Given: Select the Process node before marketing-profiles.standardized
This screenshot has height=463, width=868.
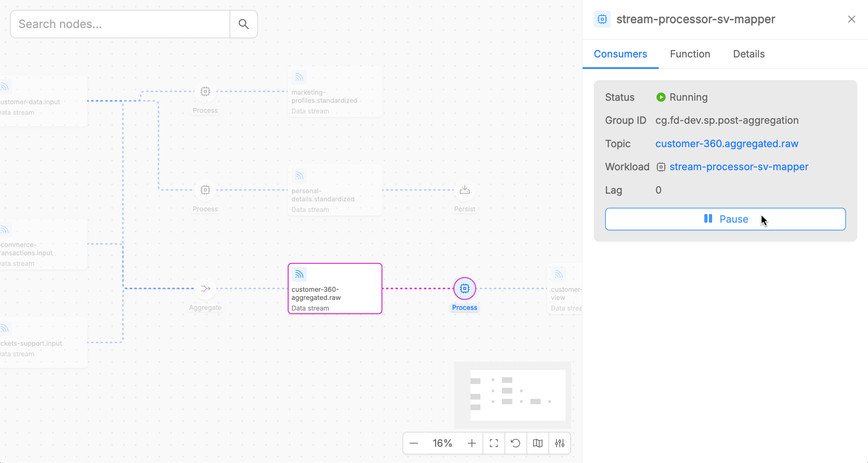Looking at the screenshot, I should pos(205,91).
